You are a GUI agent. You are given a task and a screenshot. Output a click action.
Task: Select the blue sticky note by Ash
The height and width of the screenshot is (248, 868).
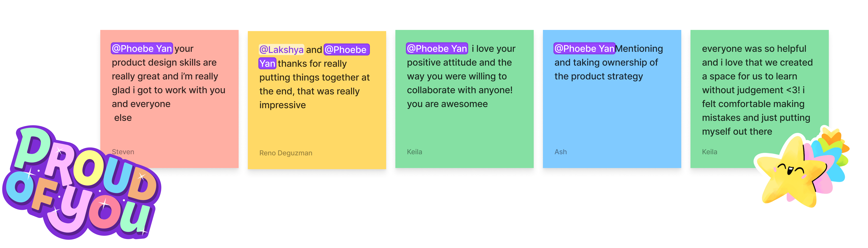[x=612, y=99]
